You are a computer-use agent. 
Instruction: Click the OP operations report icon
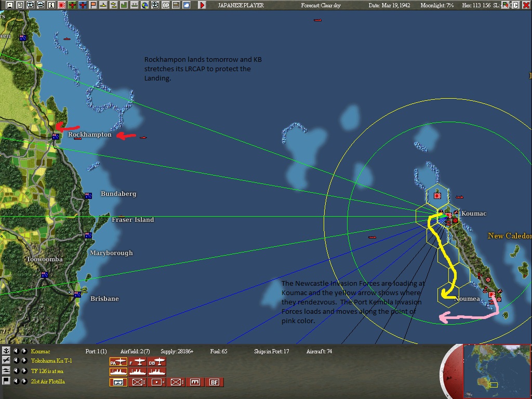point(166,5)
